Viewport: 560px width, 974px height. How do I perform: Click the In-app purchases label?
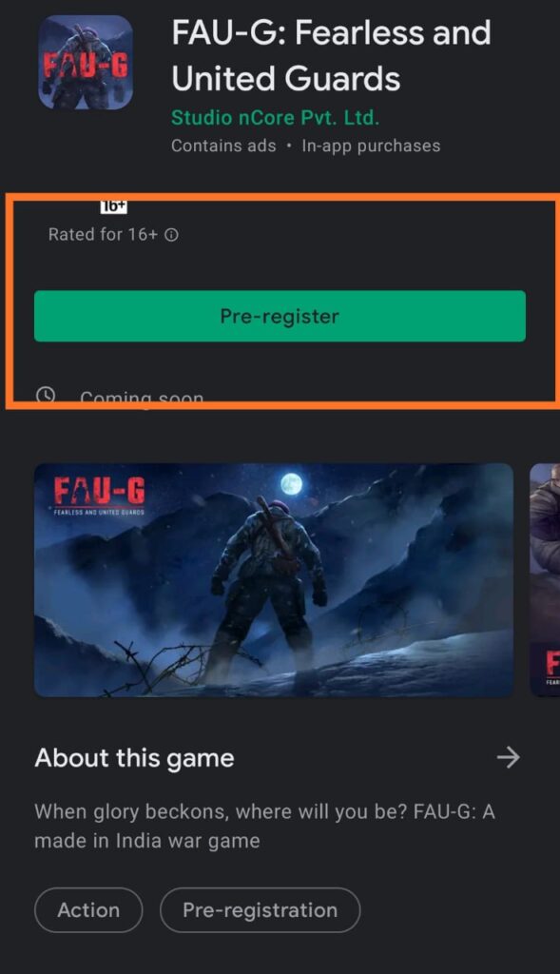[371, 146]
